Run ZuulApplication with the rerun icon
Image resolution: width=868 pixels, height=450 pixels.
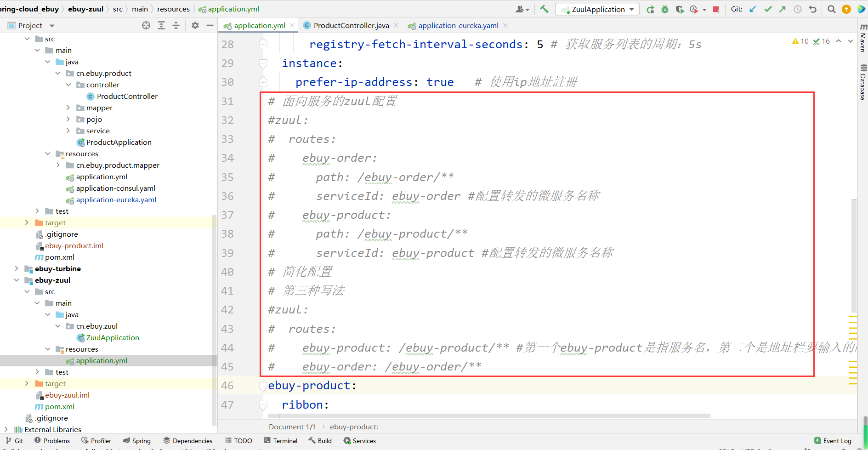tap(650, 9)
